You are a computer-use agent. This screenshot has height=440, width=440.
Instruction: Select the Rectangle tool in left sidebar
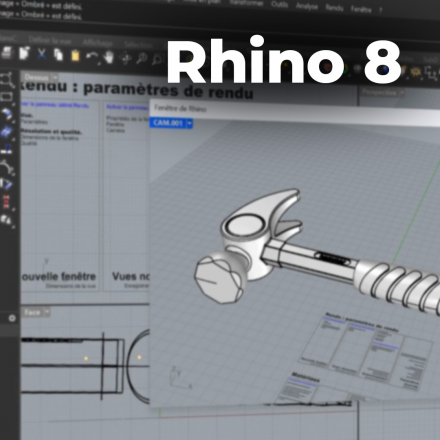pos(7,97)
